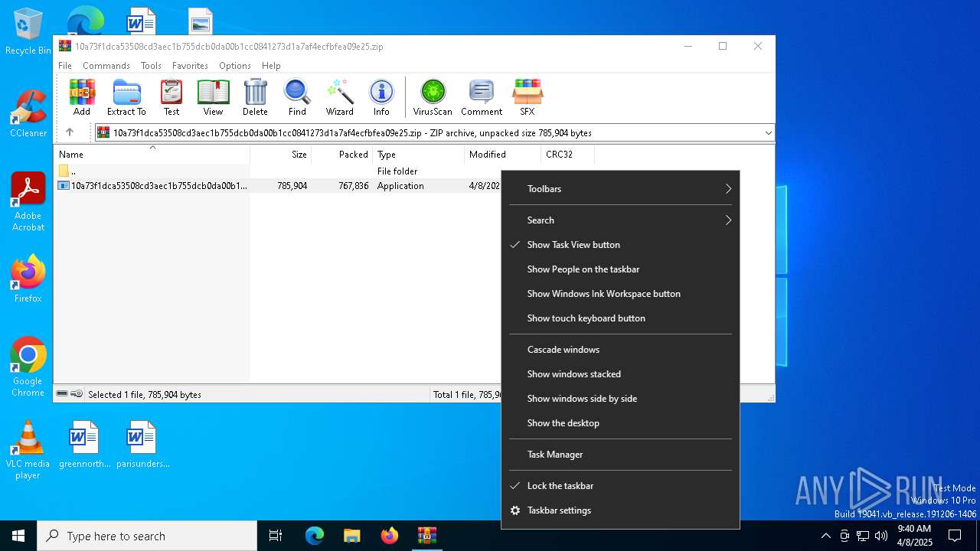Sort by the CRC32 column header
This screenshot has height=551, width=980.
[567, 155]
